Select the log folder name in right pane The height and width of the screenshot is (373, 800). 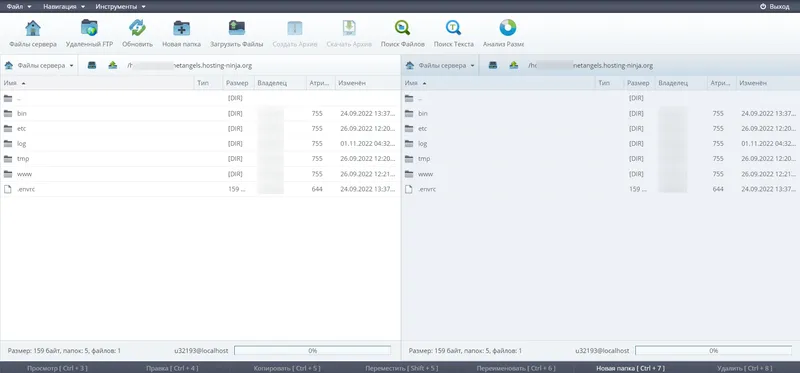click(x=422, y=143)
